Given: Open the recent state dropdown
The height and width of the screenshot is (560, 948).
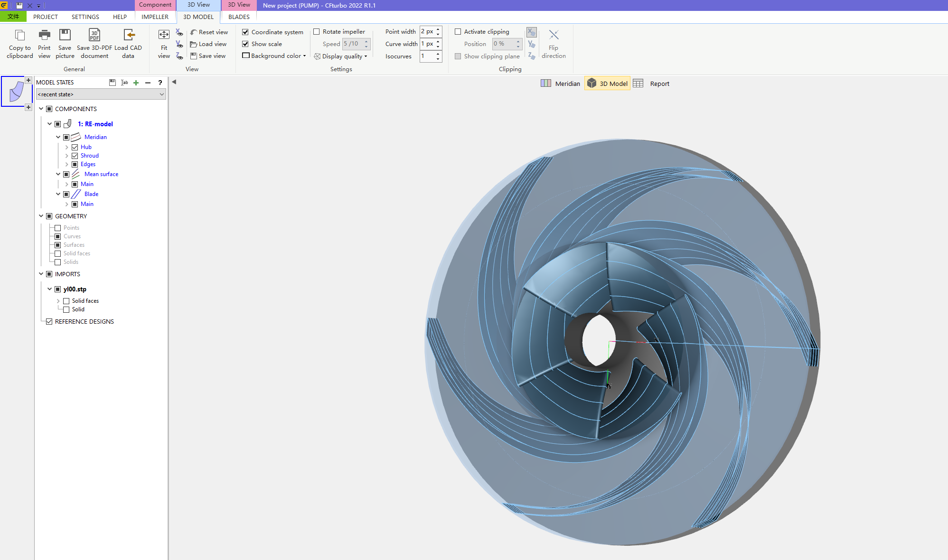Looking at the screenshot, I should [x=161, y=94].
